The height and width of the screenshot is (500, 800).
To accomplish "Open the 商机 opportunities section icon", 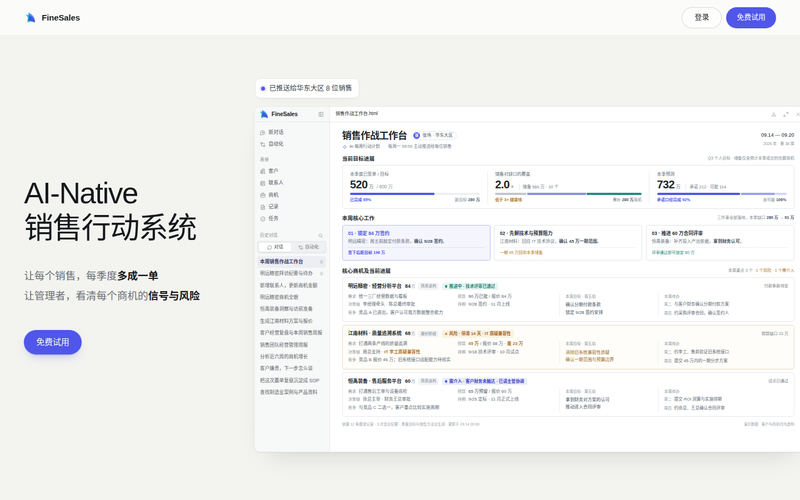I will tap(263, 195).
